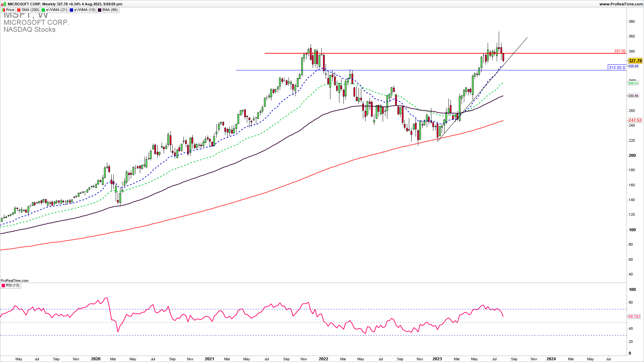This screenshot has height=362, width=644.
Task: Open the RSI (13) indicator settings
Action: pos(11,286)
